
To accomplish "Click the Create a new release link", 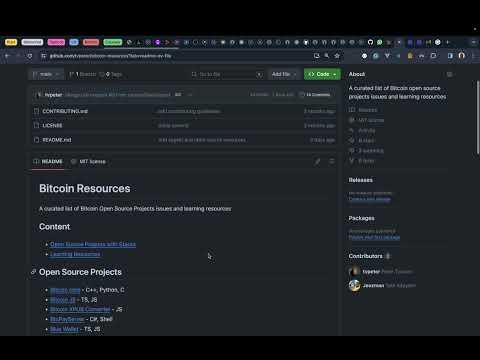I will point(369,199).
